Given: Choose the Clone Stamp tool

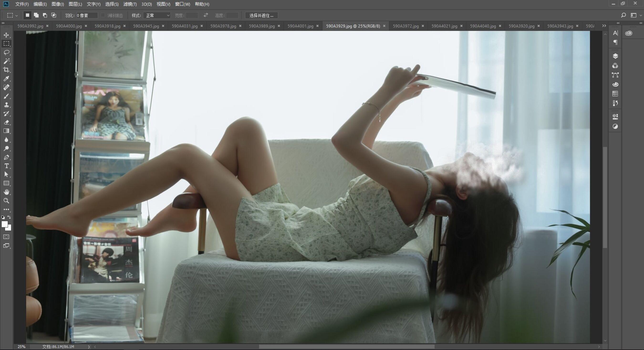Looking at the screenshot, I should pyautogui.click(x=6, y=105).
